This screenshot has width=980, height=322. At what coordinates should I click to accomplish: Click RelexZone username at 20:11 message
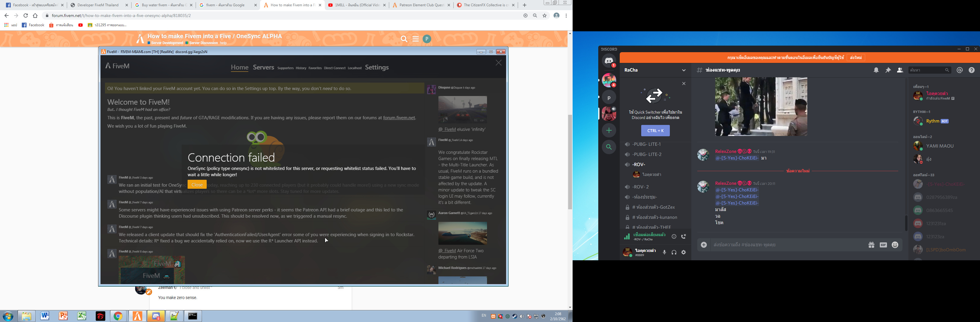[x=726, y=183]
